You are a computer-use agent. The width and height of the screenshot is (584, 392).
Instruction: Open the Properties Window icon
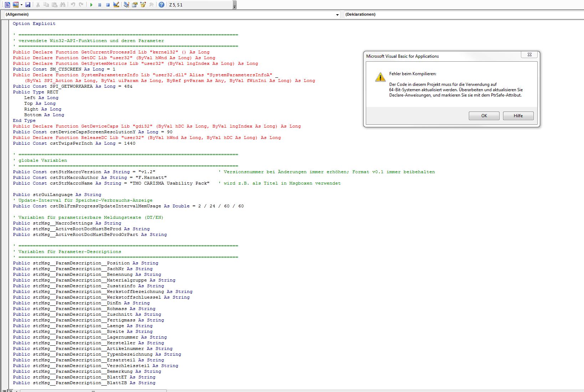click(x=135, y=5)
